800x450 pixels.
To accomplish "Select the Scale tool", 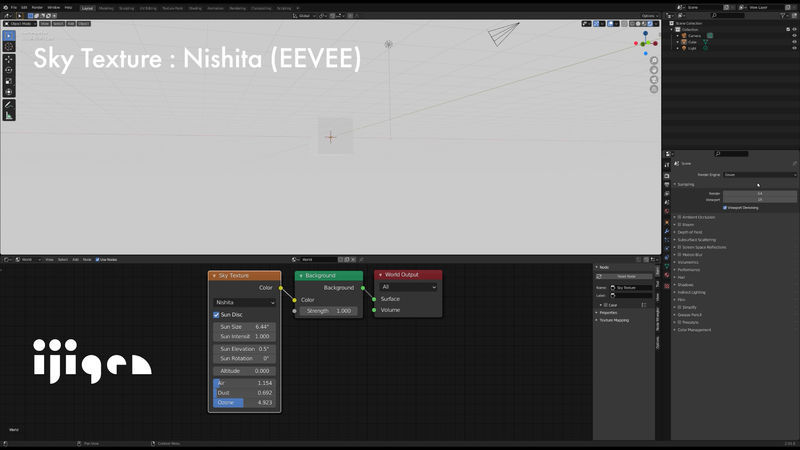I will tap(9, 81).
